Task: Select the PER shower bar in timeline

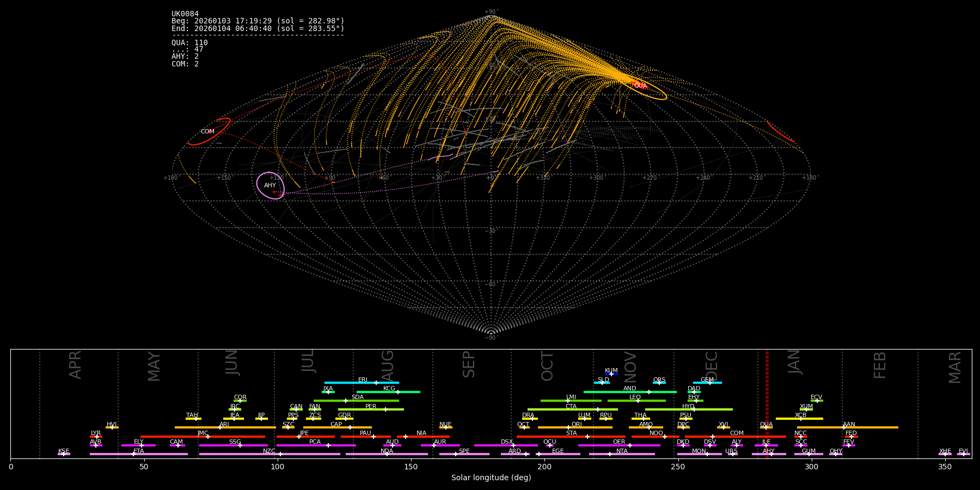Action: tap(370, 409)
